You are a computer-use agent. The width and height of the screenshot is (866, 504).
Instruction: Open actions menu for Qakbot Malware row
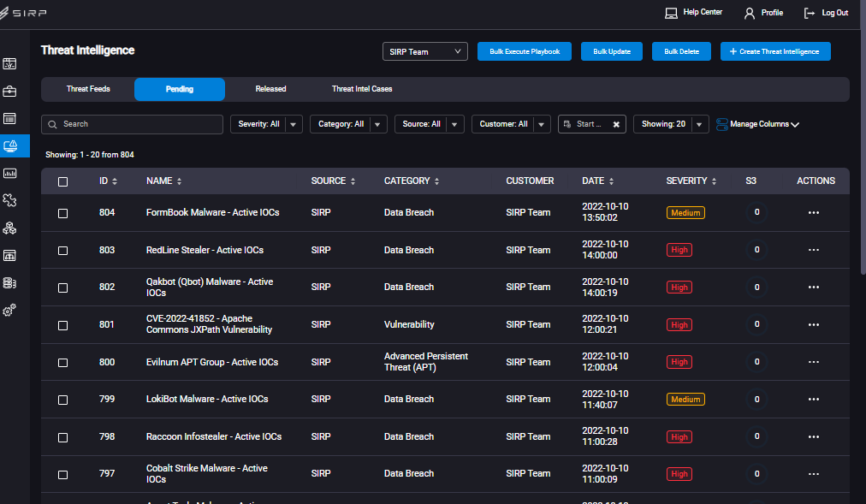[814, 287]
